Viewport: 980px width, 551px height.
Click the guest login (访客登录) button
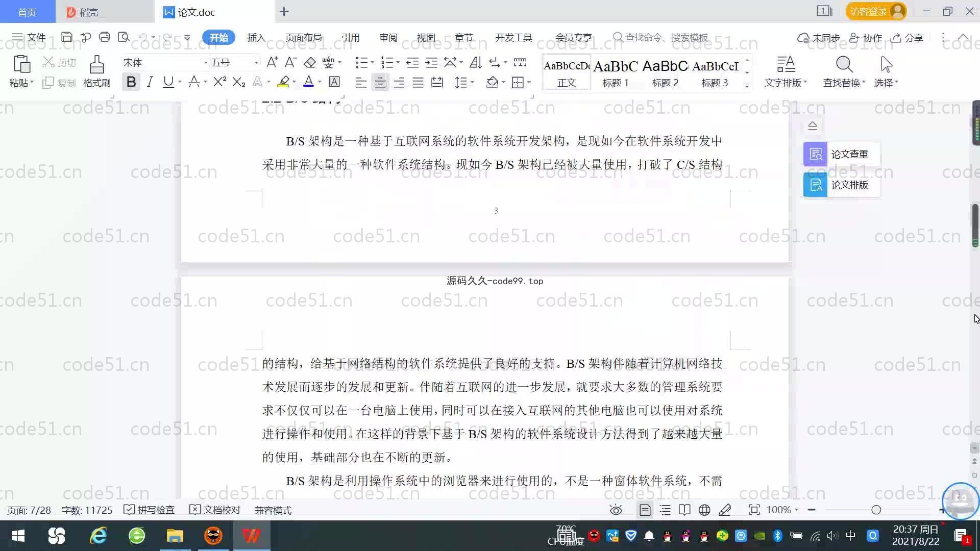pyautogui.click(x=876, y=11)
